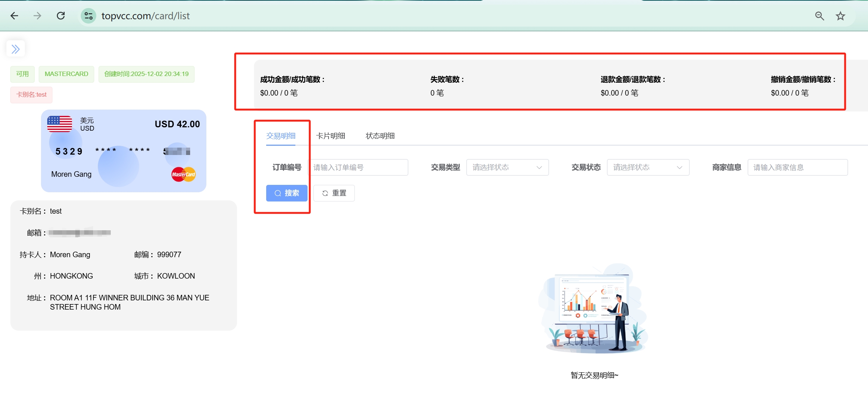This screenshot has height=393, width=868.
Task: Click the green MASTERCARD tag
Action: tap(66, 74)
